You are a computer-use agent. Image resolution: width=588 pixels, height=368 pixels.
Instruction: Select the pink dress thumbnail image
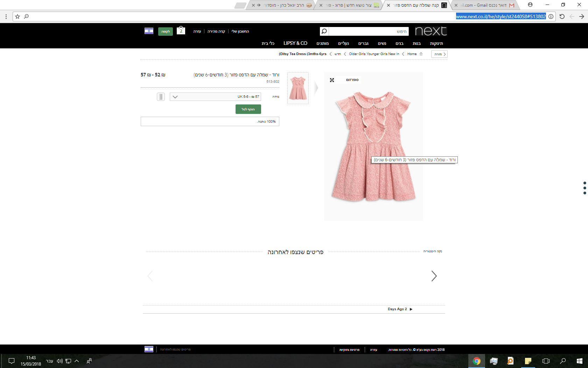298,88
